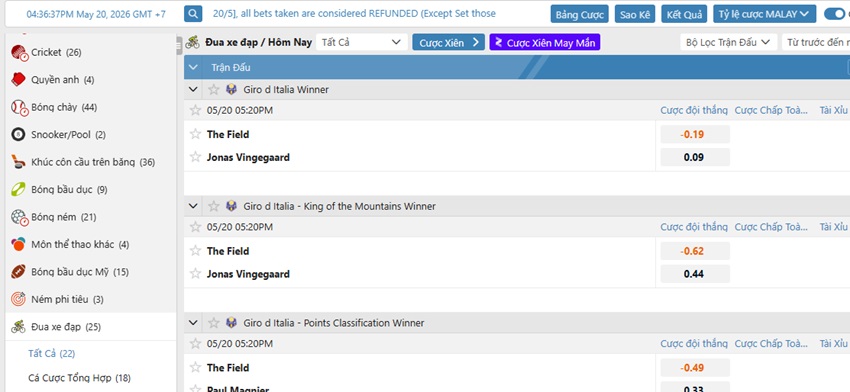Select the baseball Bóng chày icon
This screenshot has height=392, width=850.
point(19,107)
